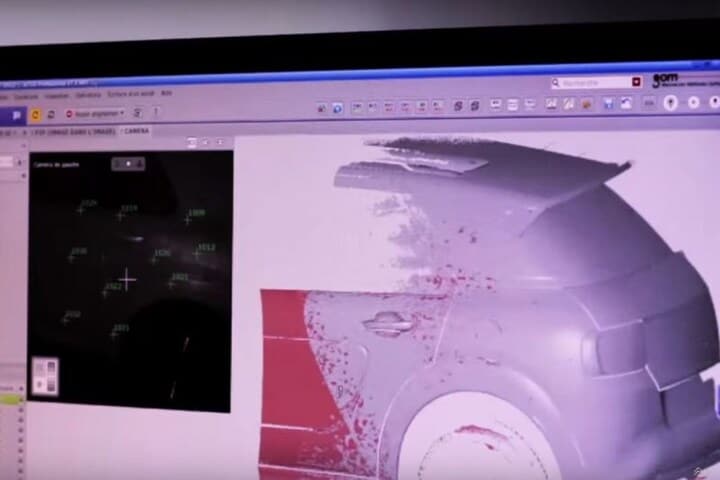Click the blue cloud-like icon right of the funnel

tap(625, 103)
